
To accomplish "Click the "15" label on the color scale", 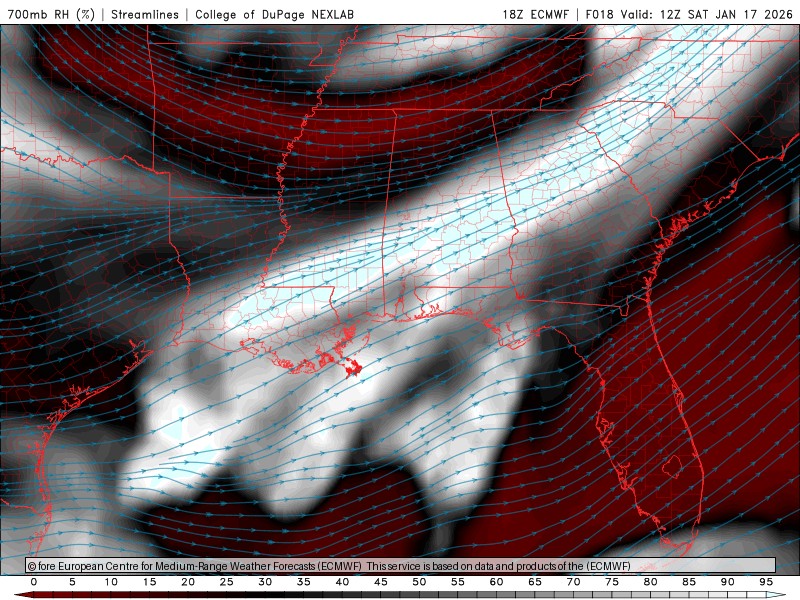I will [149, 582].
